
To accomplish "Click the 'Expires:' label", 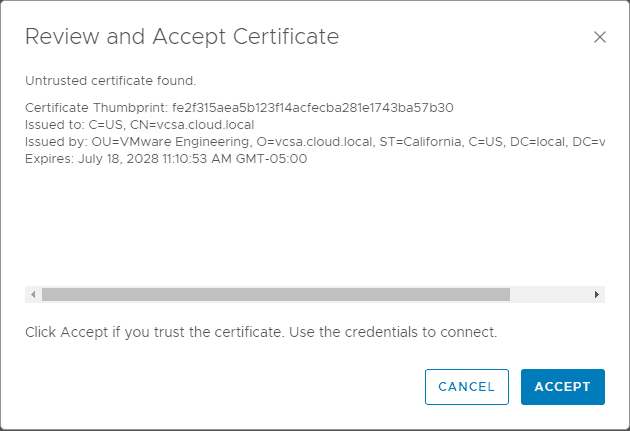I will [50, 158].
